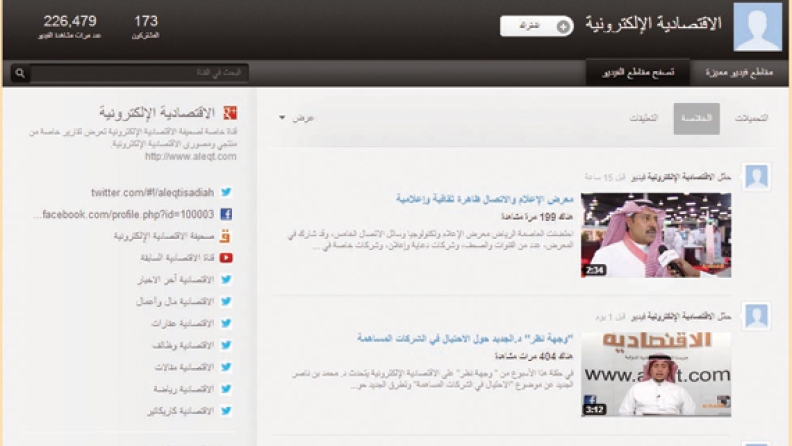This screenshot has height=446, width=792.
Task: Click the channel search input field
Action: (139, 73)
